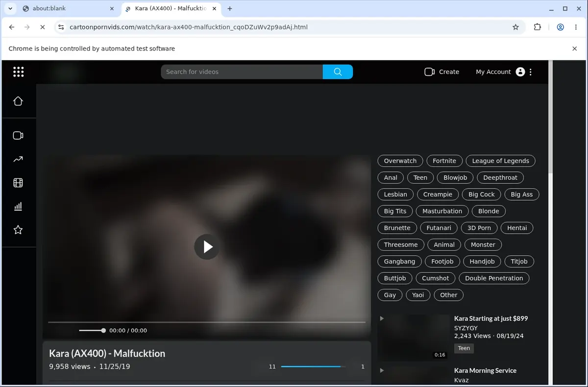
Task: Stop the page from loading
Action: click(x=43, y=27)
